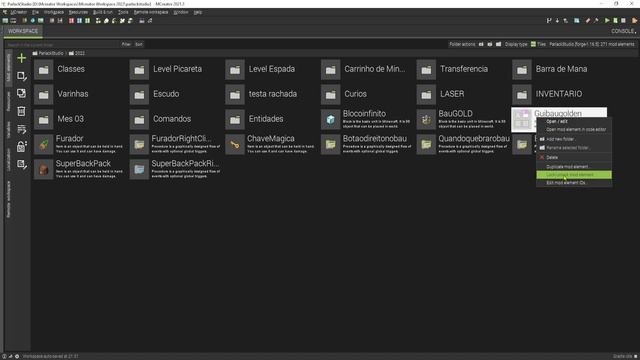The image size is (640, 360).
Task: Open the SuperBackPack item element
Action: (x=79, y=169)
